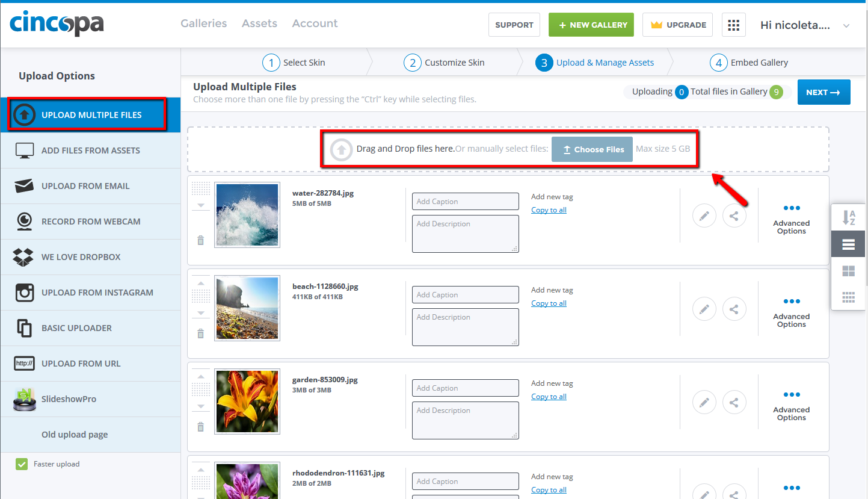
Task: Move garden-853009.jpg down with arrow
Action: (x=201, y=407)
